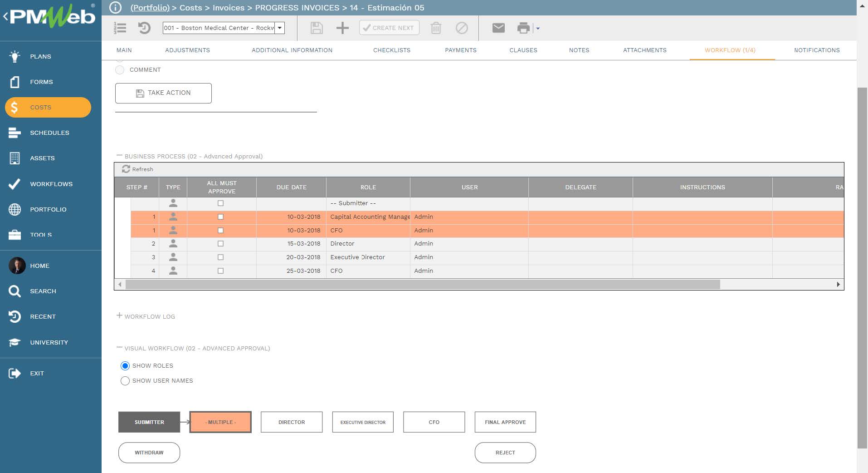Click the printer icon
868x473 pixels.
[523, 28]
